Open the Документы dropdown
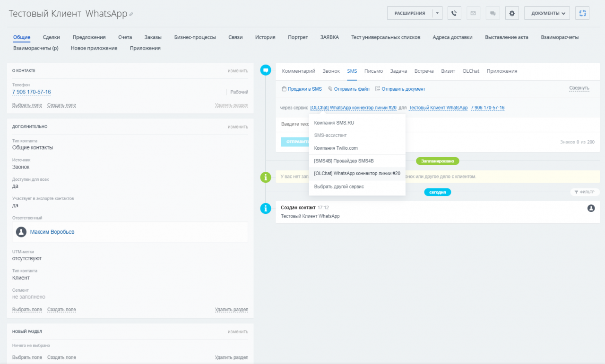The width and height of the screenshot is (605, 364). [x=547, y=13]
